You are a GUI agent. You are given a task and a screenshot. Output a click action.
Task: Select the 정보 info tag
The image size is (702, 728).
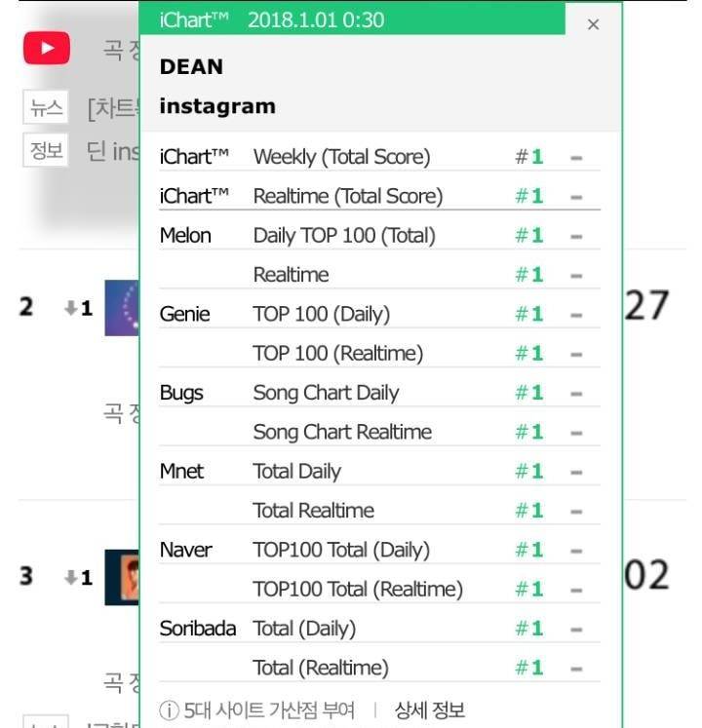tap(46, 150)
